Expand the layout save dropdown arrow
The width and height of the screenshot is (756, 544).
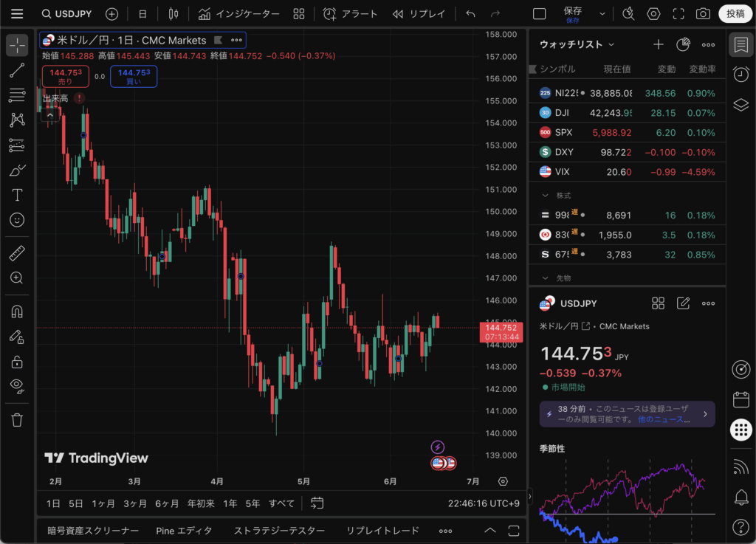coord(602,14)
